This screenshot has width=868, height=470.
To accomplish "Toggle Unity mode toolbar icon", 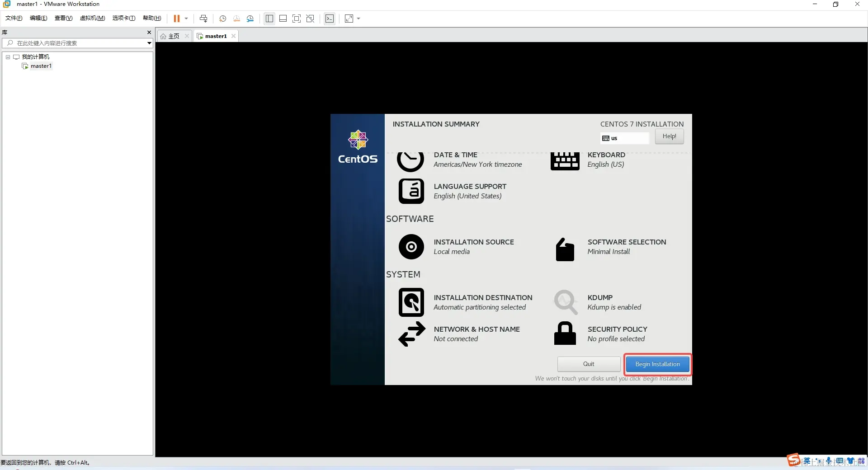I will tap(310, 19).
